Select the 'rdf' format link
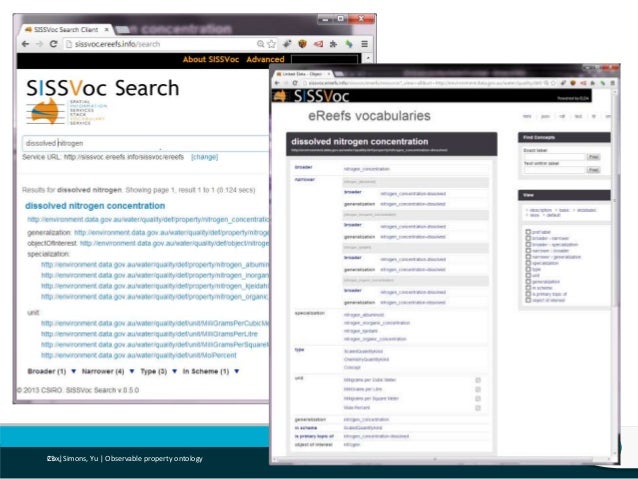This screenshot has height=479, width=638. coord(562,116)
